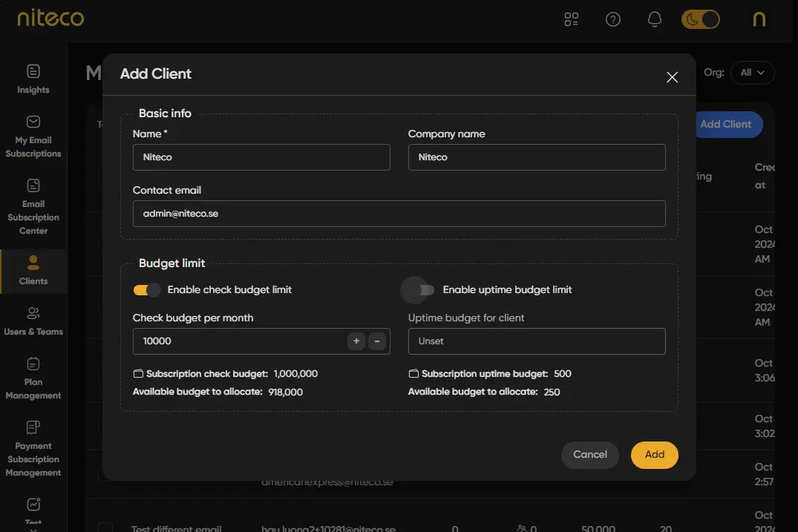Enable the uptime budget limit toggle

pos(422,290)
